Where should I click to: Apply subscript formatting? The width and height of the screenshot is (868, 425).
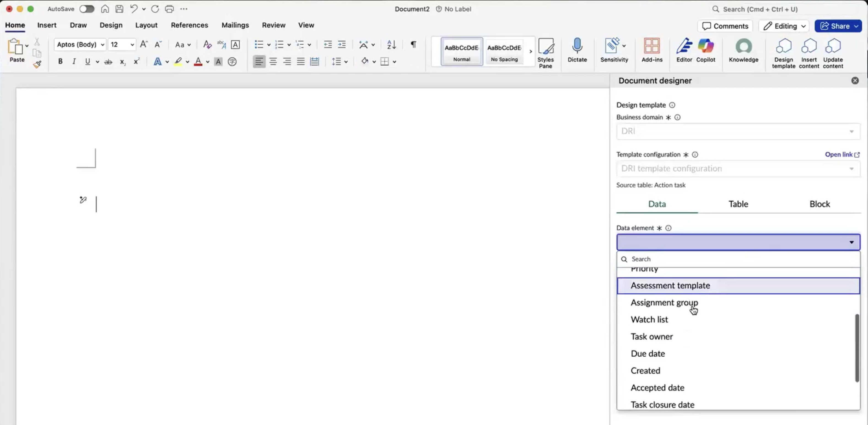pos(123,62)
